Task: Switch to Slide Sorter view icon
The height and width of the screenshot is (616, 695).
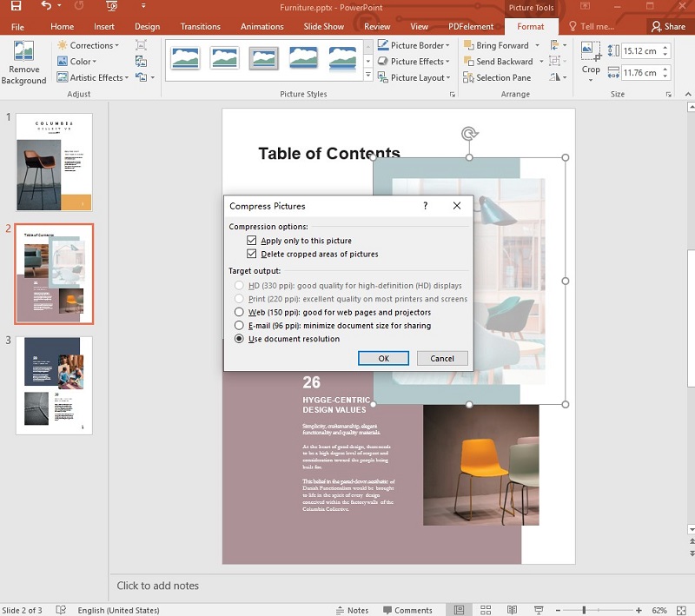Action: coord(485,609)
